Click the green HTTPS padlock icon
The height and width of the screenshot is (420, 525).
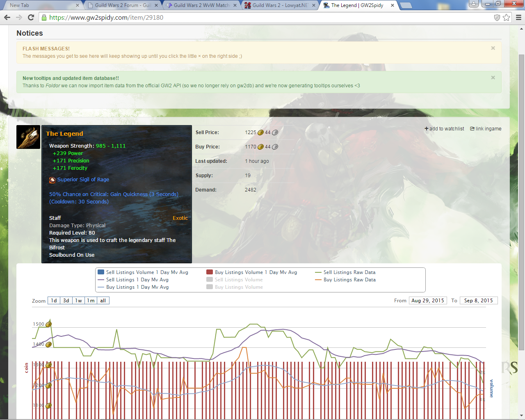coord(44,17)
